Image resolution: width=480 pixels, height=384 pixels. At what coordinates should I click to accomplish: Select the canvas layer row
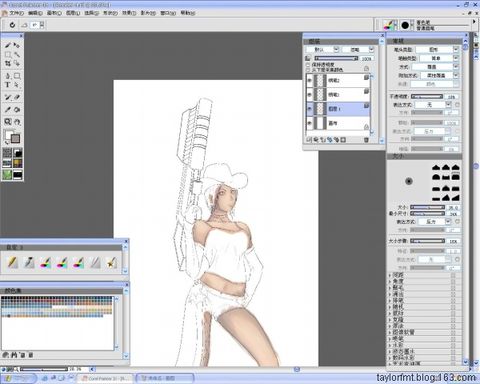pos(338,123)
